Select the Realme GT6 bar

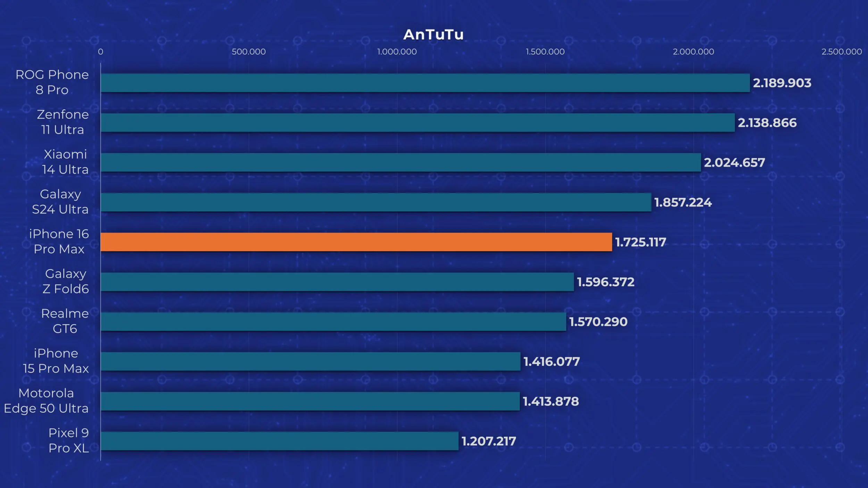click(333, 321)
